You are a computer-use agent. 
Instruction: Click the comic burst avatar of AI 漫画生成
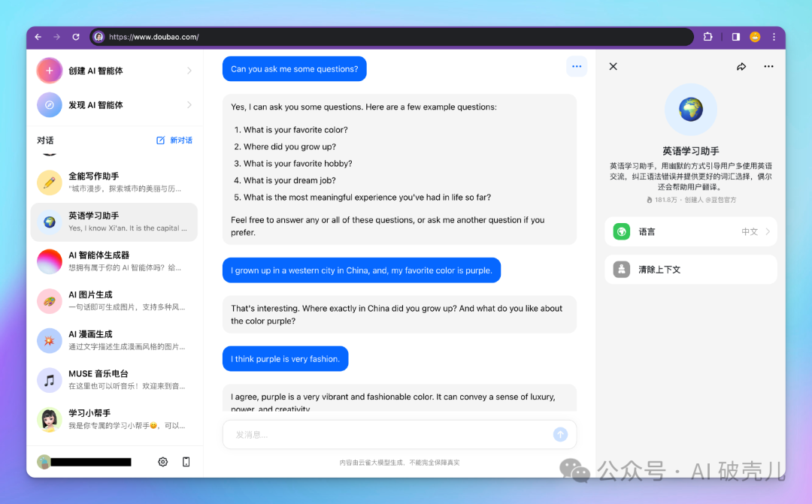click(x=49, y=340)
